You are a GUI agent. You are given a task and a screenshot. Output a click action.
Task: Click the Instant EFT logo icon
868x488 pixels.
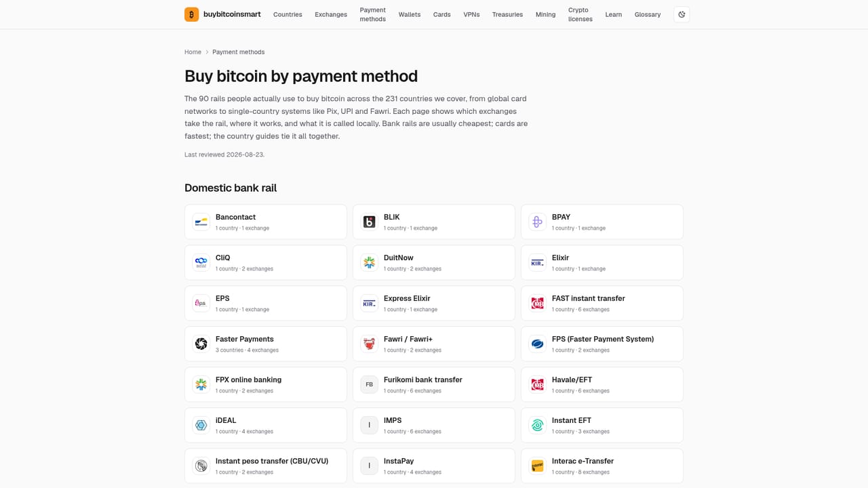point(537,425)
